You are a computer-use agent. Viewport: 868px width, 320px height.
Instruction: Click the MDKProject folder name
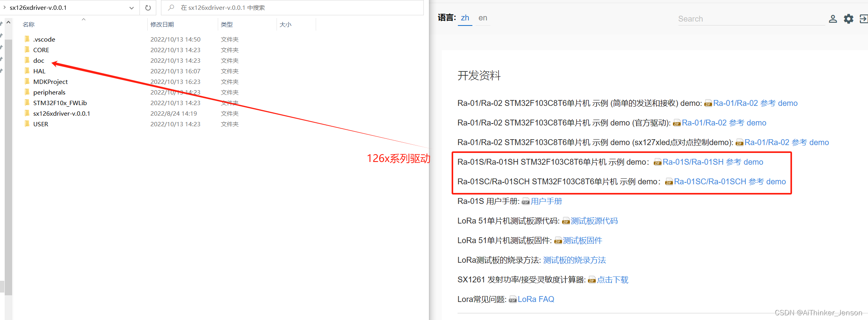pyautogui.click(x=51, y=82)
